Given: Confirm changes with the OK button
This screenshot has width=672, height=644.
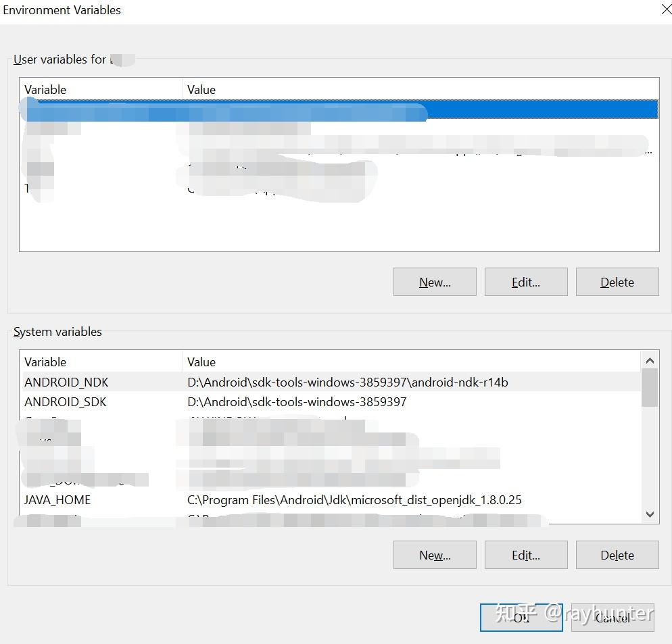Looking at the screenshot, I should point(521,617).
